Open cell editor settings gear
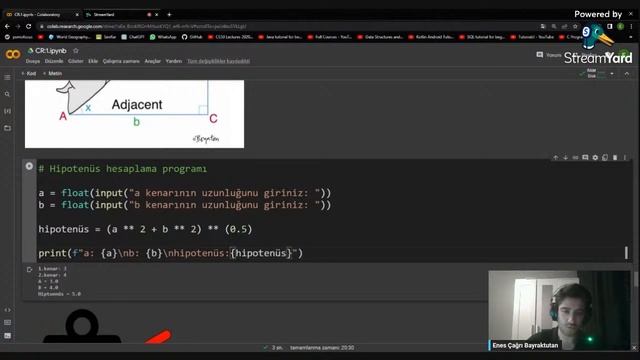This screenshot has width=640, height=360. (595, 158)
